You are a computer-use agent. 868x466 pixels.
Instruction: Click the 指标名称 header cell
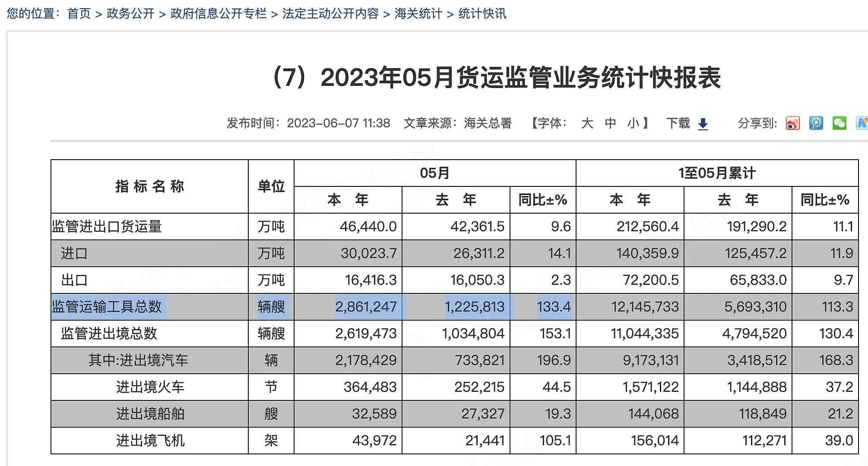pos(150,186)
